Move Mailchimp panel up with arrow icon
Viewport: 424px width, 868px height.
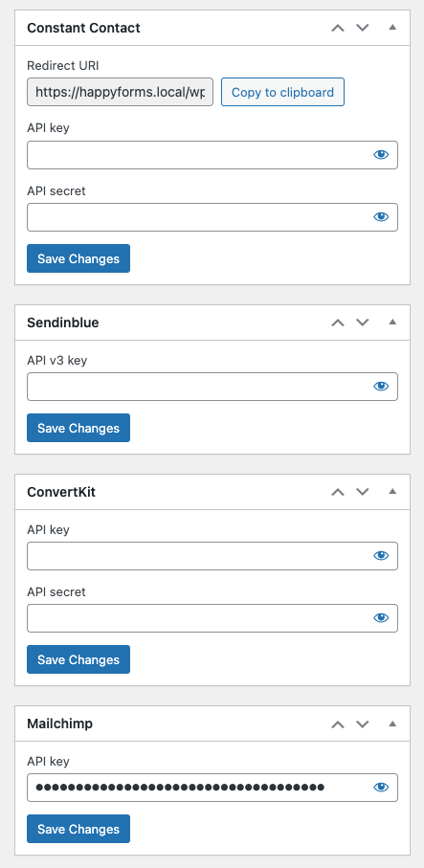[x=338, y=723]
